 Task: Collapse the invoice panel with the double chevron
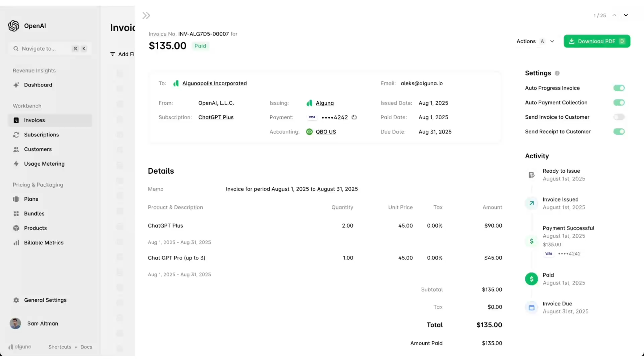(146, 15)
